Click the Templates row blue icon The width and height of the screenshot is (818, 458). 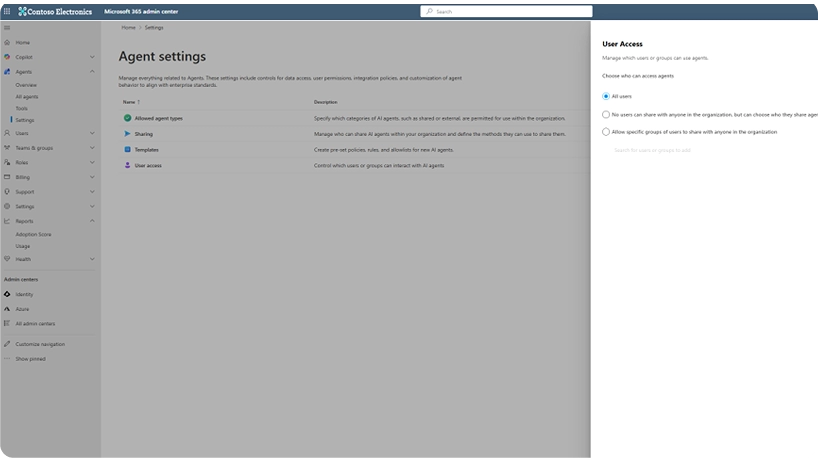pos(127,149)
